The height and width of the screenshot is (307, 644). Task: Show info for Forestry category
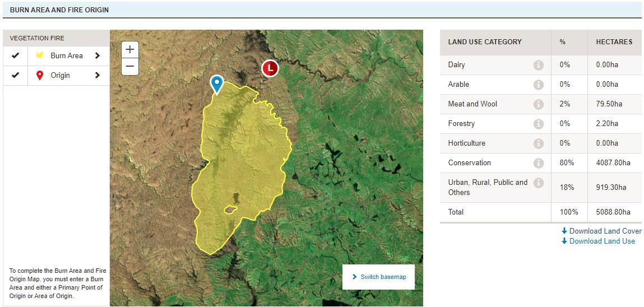coord(538,124)
